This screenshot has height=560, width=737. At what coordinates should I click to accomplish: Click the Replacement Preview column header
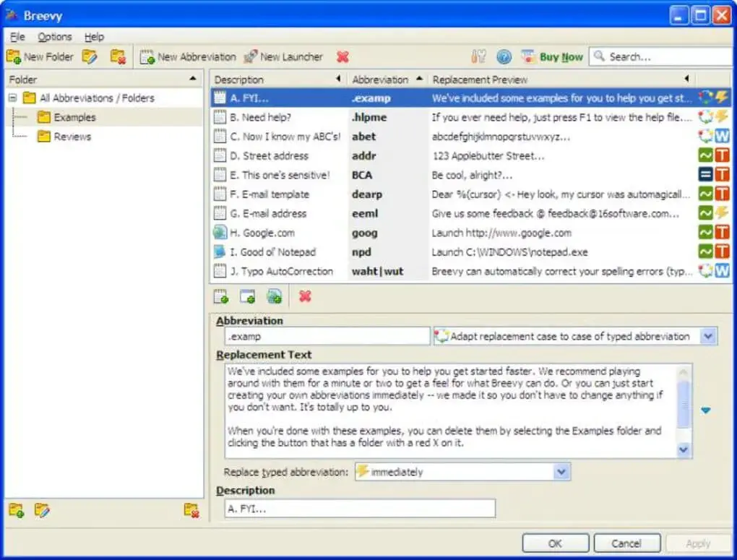(561, 79)
